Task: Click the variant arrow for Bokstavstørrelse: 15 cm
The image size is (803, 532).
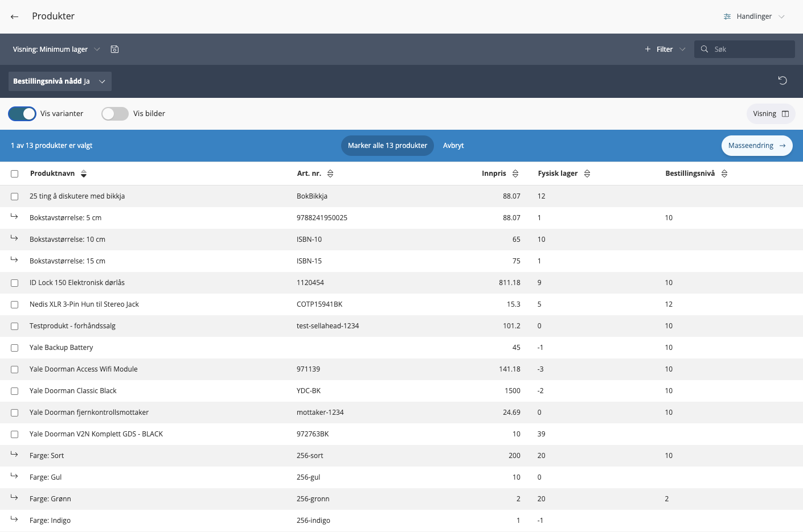Action: coord(14,260)
